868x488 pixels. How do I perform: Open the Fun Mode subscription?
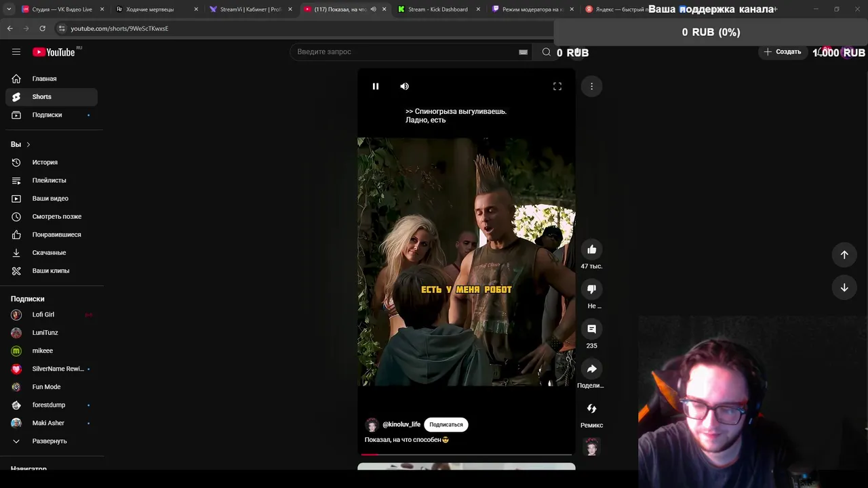coord(52,387)
